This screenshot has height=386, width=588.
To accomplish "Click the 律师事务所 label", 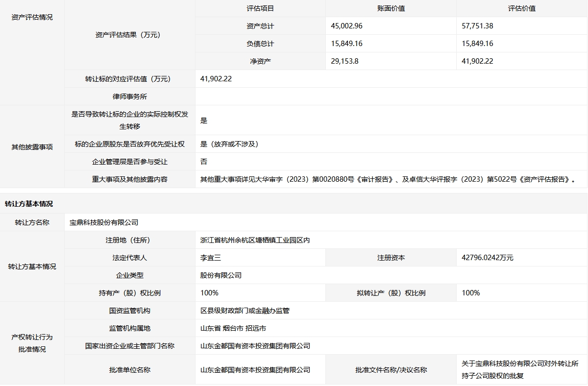I will tap(130, 96).
